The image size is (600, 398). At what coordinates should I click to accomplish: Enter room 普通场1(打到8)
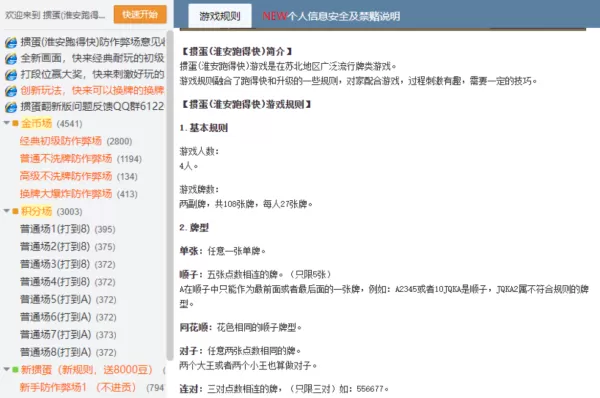pos(68,229)
